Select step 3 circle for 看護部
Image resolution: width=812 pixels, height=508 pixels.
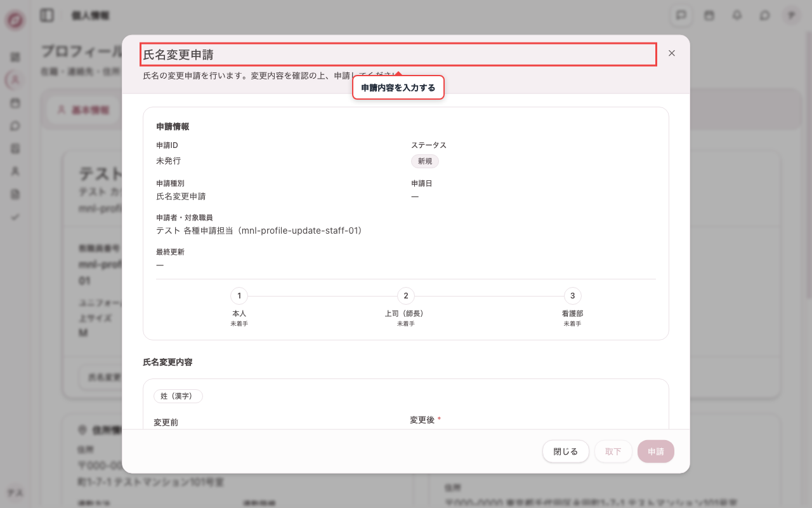pos(573,296)
